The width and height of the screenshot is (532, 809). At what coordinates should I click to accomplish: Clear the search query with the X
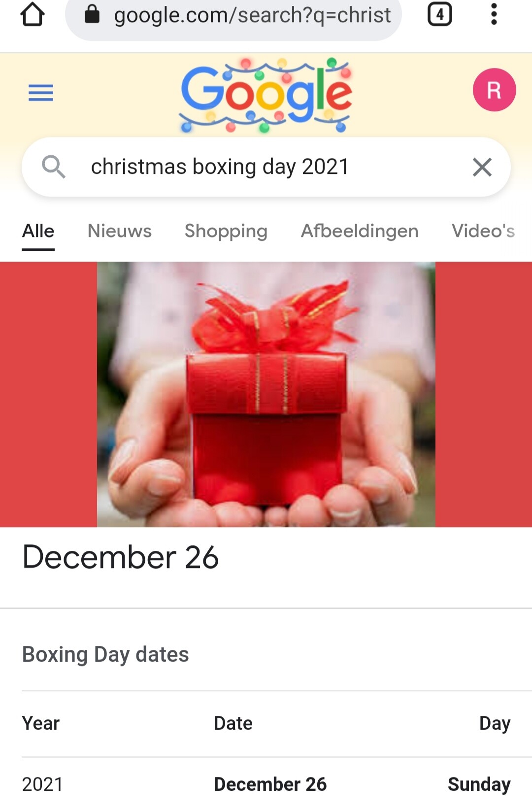pyautogui.click(x=482, y=167)
